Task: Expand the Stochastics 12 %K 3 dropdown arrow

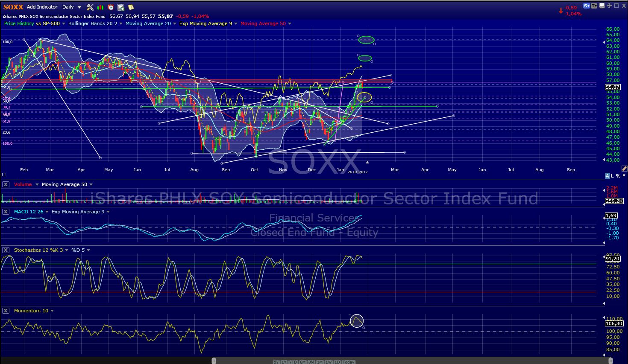Action: 67,250
